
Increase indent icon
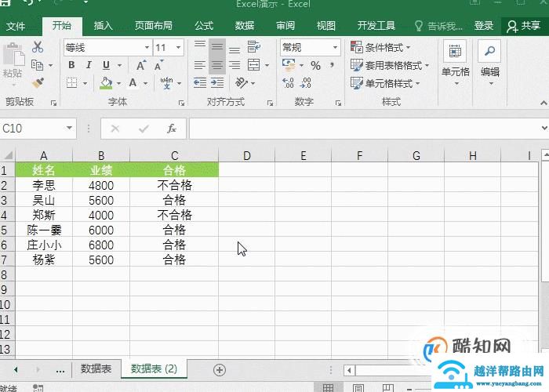[217, 83]
